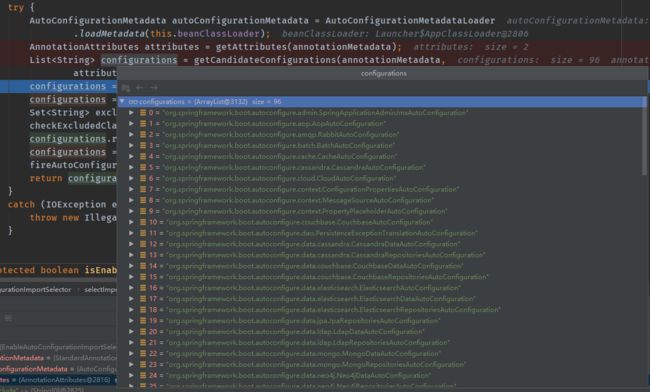Screen dimensions: 650x392
Task: Expand element 9 PropertyPlaceholderAutoConfiguration
Action: tap(131, 211)
